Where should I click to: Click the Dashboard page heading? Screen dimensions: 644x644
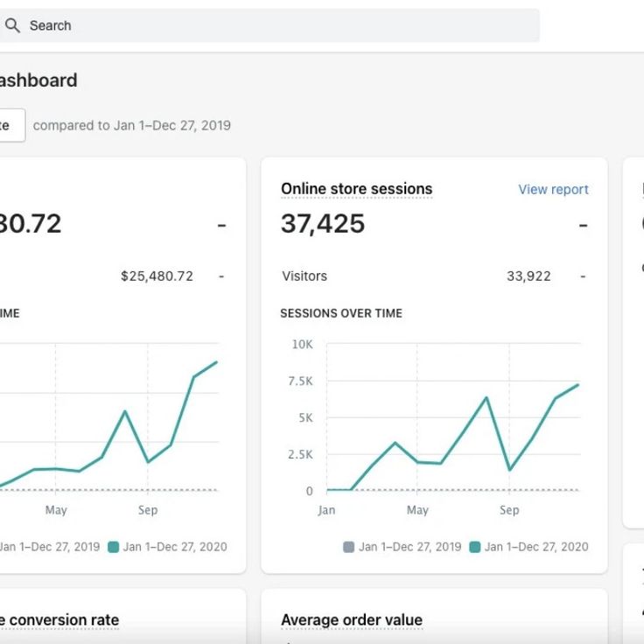coord(38,80)
